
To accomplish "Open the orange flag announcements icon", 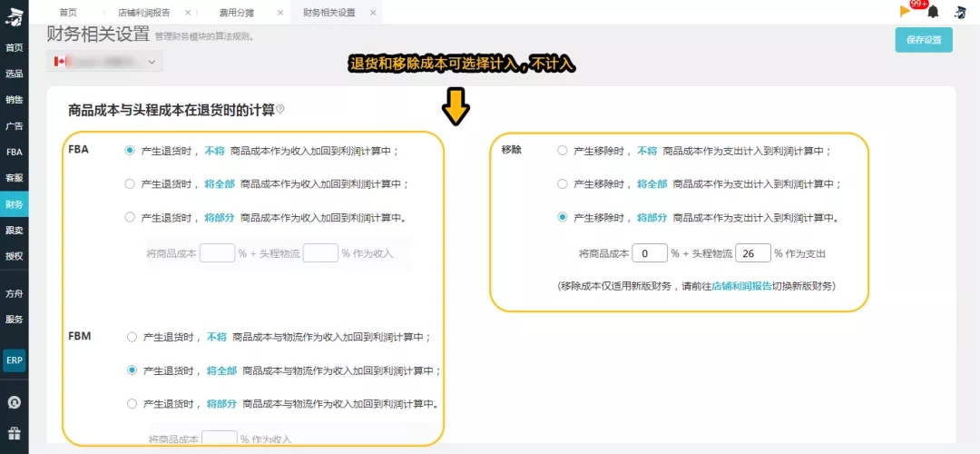I will (x=905, y=11).
